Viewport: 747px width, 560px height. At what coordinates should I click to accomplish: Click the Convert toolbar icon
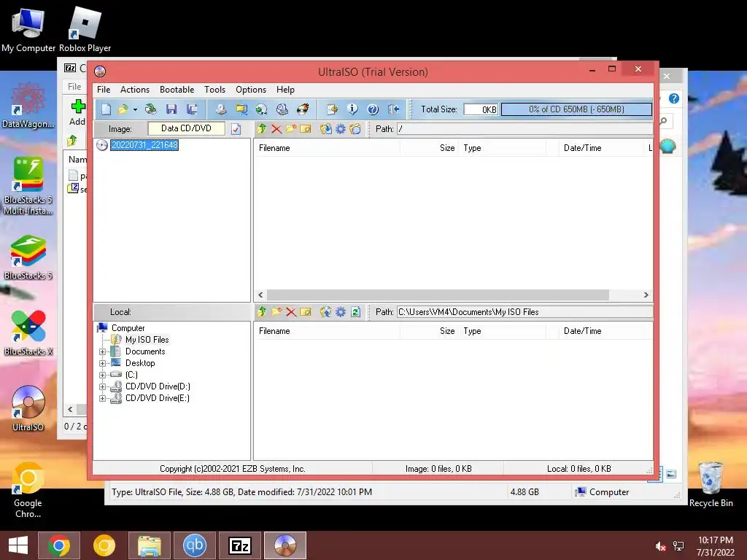point(262,109)
